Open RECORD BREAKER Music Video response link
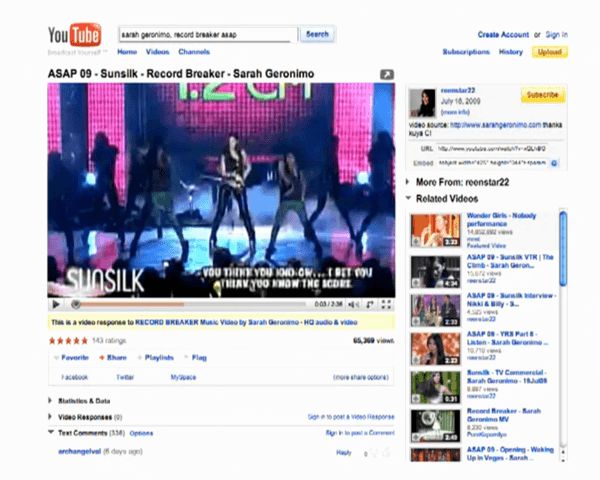This screenshot has width=600, height=480. (246, 322)
